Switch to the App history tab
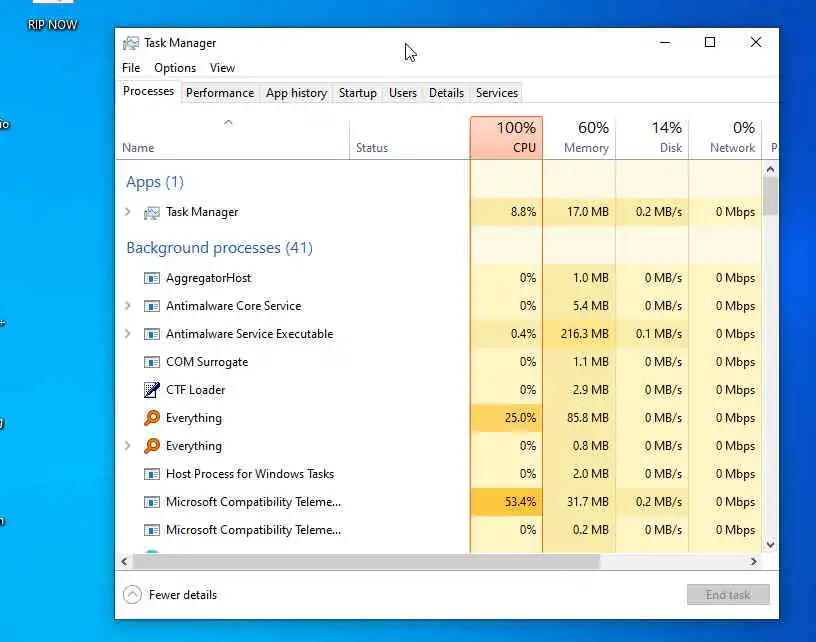 point(296,93)
